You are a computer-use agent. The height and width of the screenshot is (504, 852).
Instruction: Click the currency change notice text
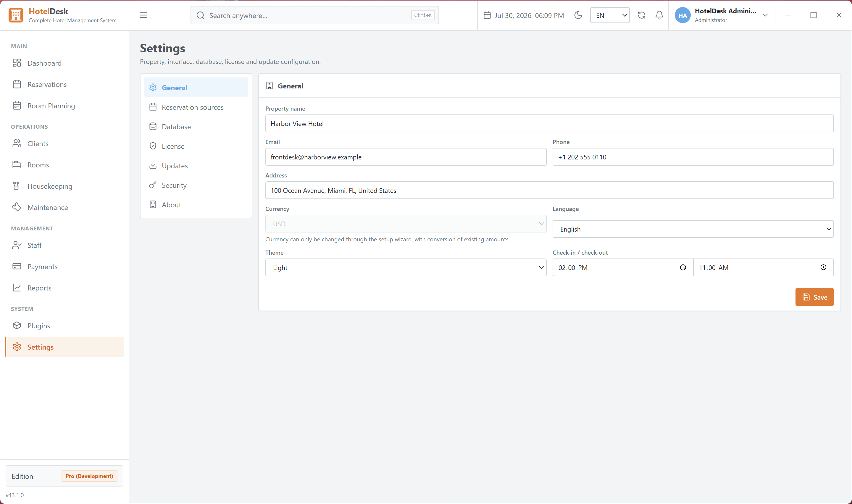(387, 239)
